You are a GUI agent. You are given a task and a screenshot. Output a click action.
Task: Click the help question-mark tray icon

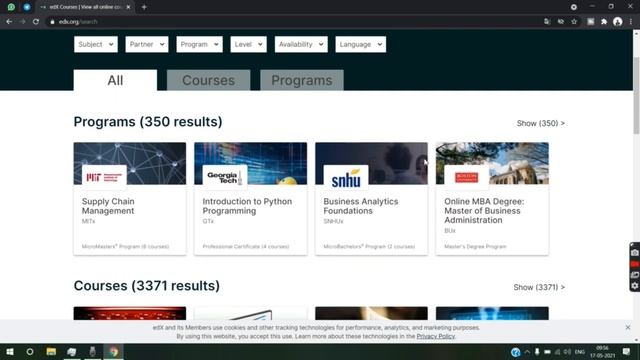(x=516, y=352)
